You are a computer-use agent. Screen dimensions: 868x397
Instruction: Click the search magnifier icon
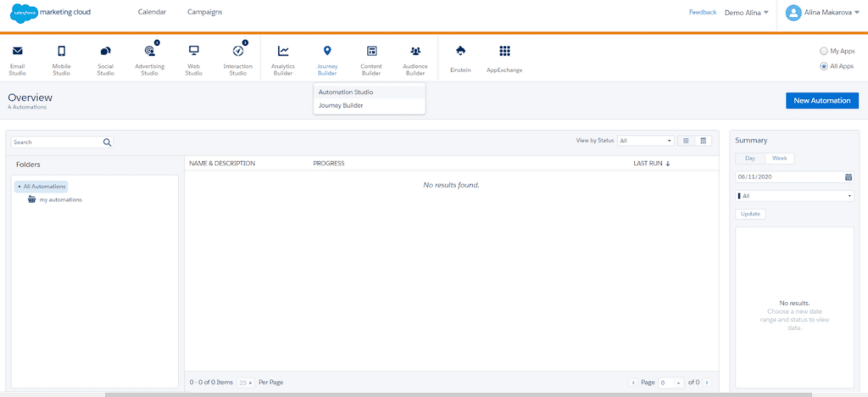tap(108, 143)
